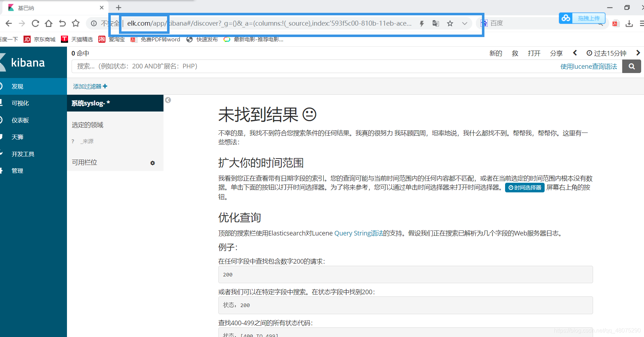
Task: Open 开发工具 in Kibana sidebar
Action: 33,154
